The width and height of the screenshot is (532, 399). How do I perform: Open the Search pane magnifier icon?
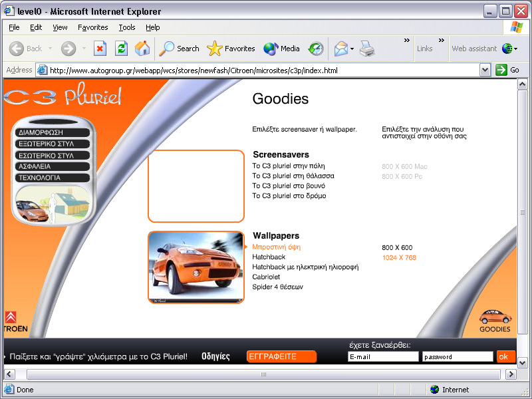coord(167,49)
